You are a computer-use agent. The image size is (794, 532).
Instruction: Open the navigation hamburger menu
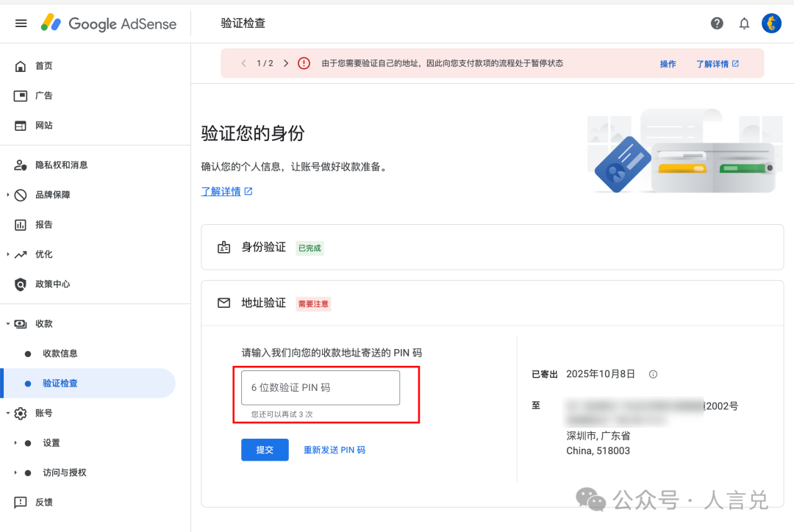point(21,23)
